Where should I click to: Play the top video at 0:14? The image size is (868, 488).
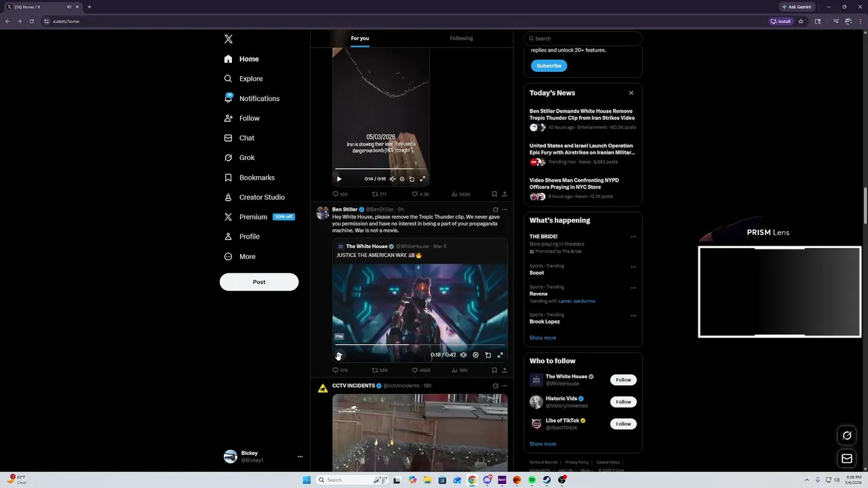tap(339, 179)
